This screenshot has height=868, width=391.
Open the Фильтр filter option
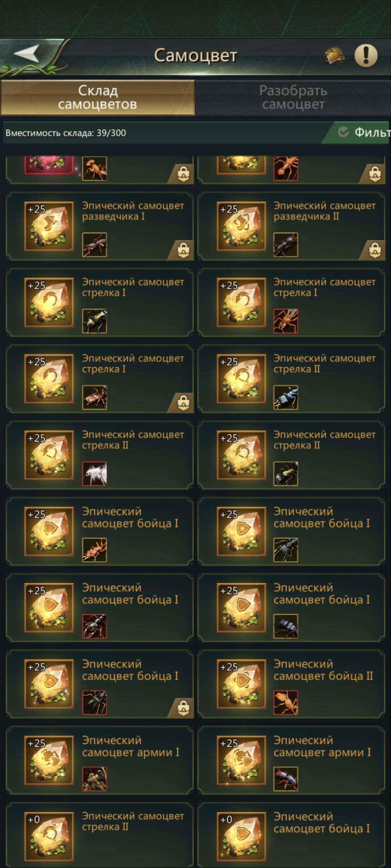tap(364, 132)
